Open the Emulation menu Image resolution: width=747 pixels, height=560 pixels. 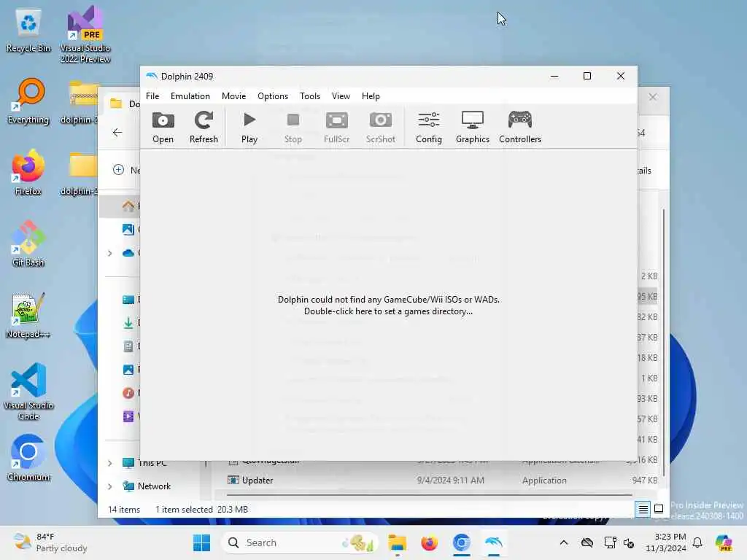[x=190, y=96]
